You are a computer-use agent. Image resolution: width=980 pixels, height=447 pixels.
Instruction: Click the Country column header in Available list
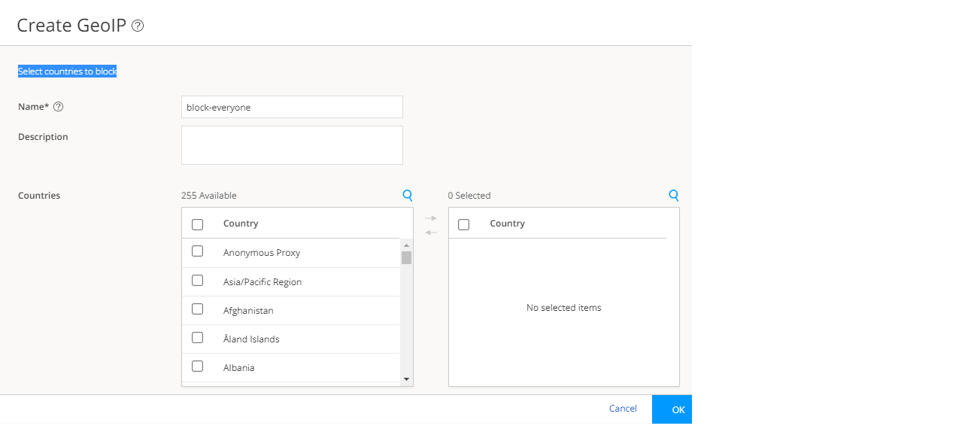(241, 223)
